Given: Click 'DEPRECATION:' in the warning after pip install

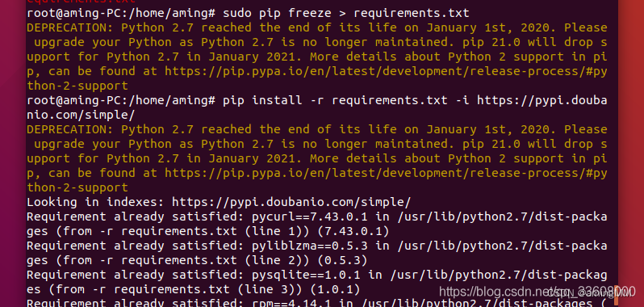Looking at the screenshot, I should (70, 129).
